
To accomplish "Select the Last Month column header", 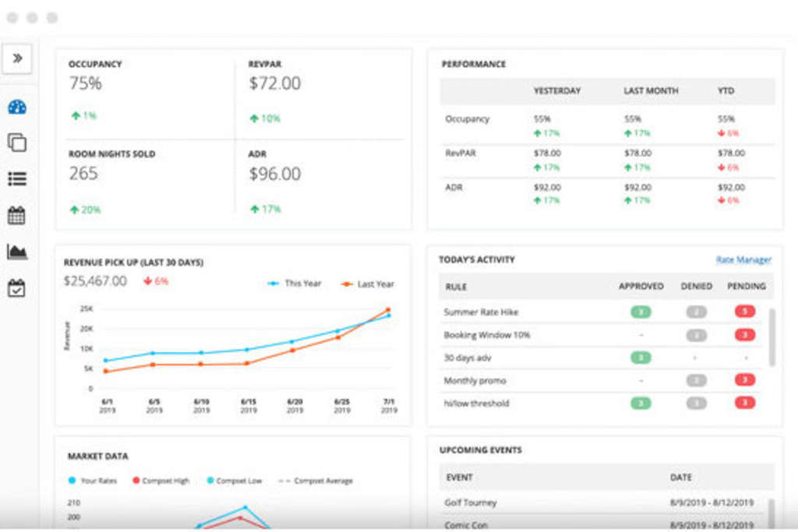I will (651, 91).
